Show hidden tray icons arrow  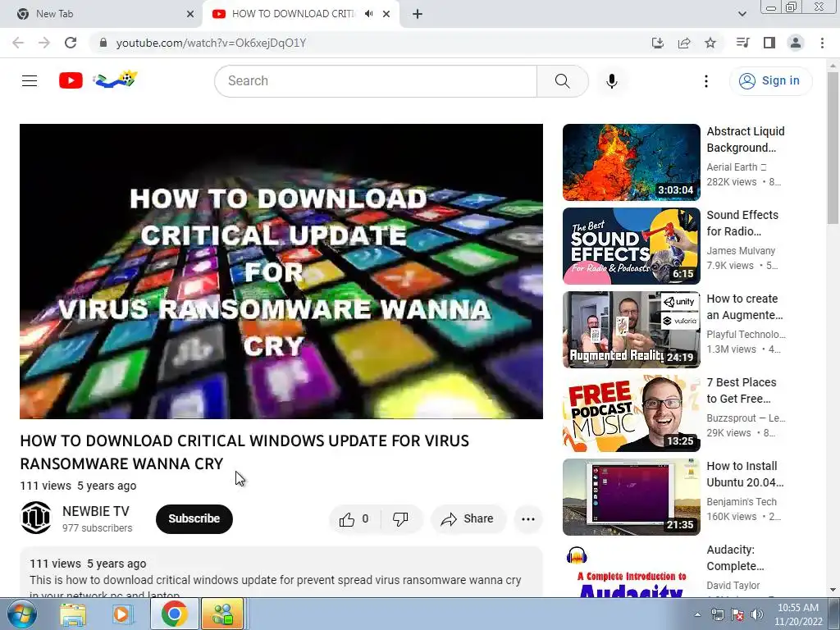click(697, 614)
